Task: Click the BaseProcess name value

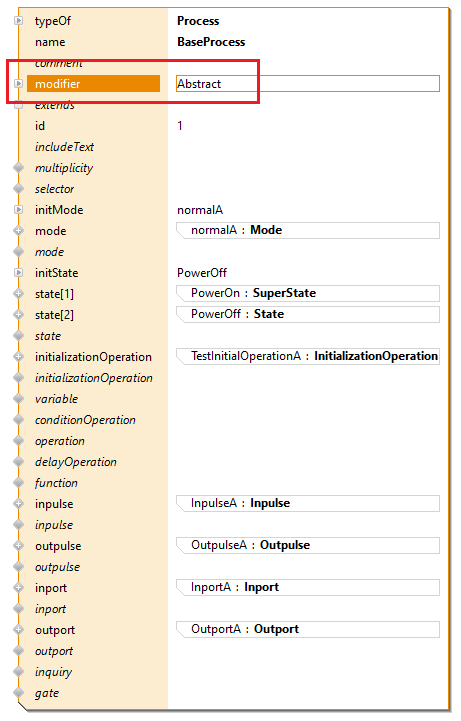Action: [x=211, y=42]
